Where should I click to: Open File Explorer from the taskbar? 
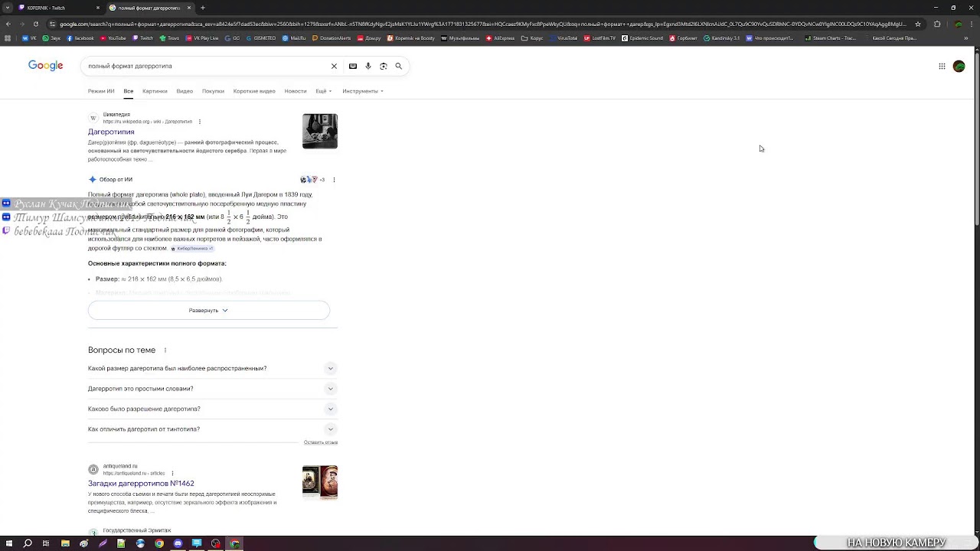[65, 543]
